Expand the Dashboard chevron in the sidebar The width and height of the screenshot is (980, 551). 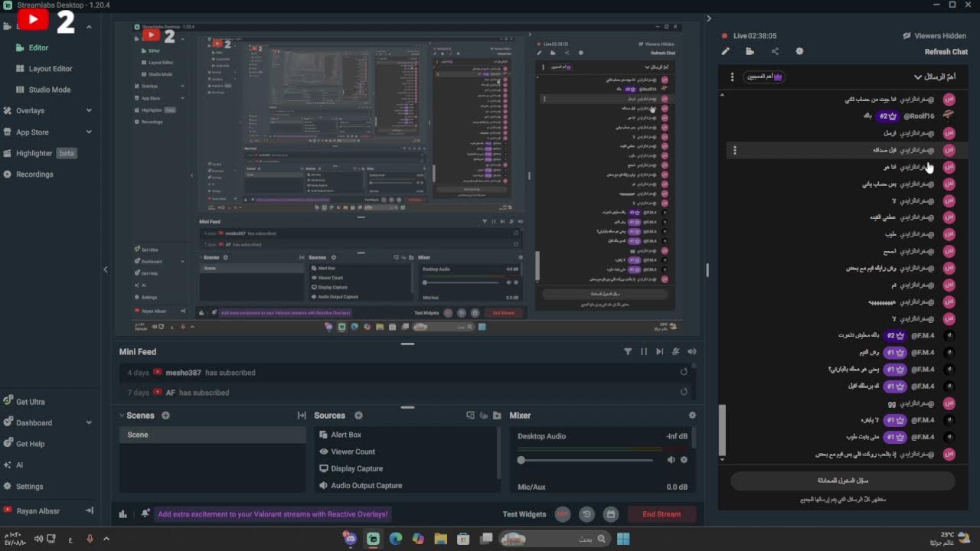pos(89,422)
